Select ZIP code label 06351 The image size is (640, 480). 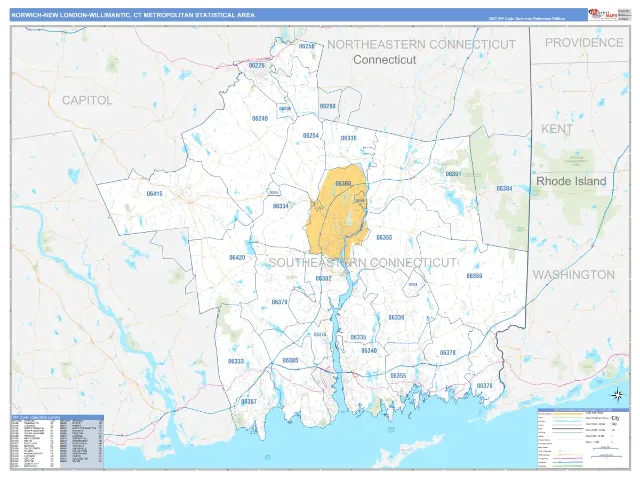tap(453, 174)
